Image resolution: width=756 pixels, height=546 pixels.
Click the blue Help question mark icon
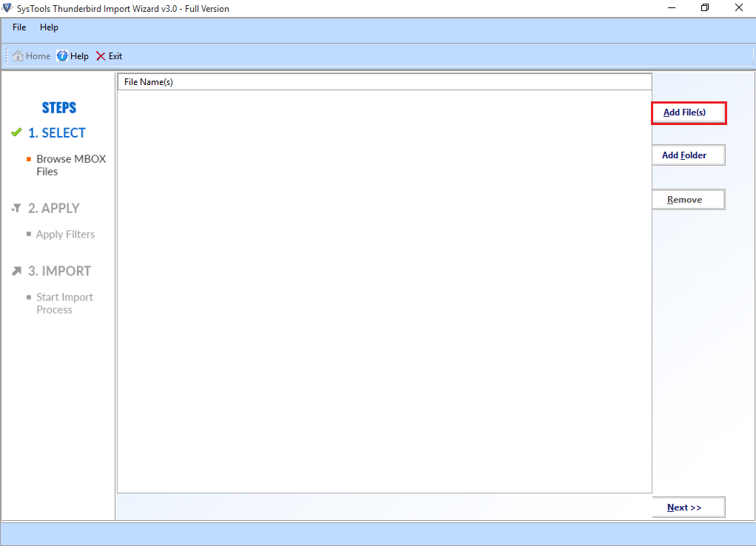coord(62,56)
